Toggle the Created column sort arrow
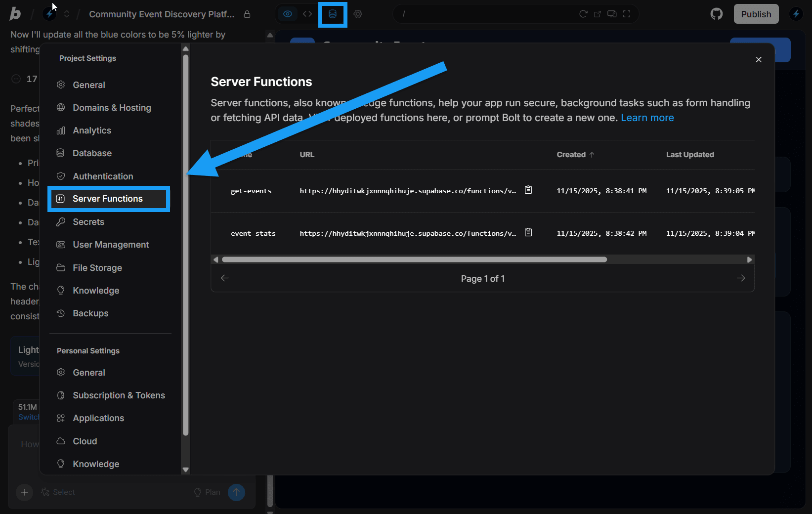 [591, 154]
